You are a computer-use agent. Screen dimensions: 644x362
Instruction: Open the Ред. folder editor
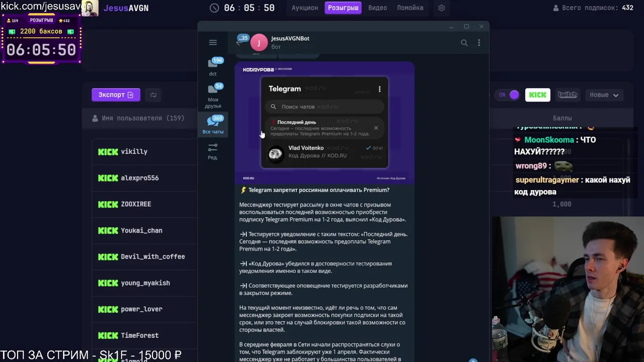[x=213, y=151]
